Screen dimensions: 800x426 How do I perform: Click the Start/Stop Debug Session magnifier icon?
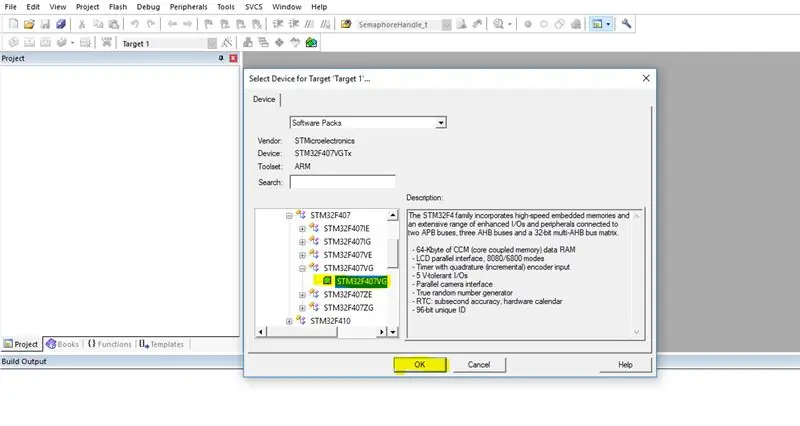498,24
